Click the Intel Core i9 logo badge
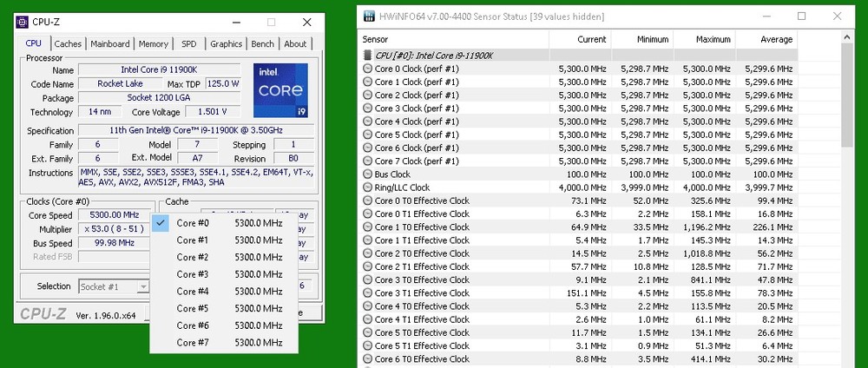 (280, 90)
